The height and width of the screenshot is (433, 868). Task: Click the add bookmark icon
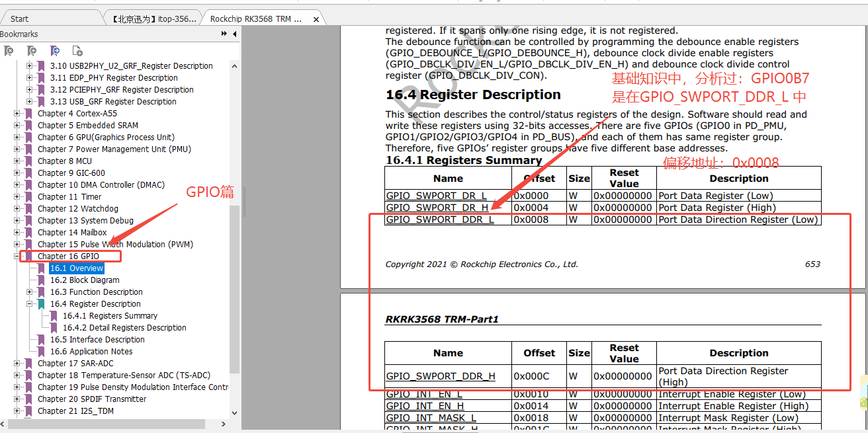(x=31, y=50)
